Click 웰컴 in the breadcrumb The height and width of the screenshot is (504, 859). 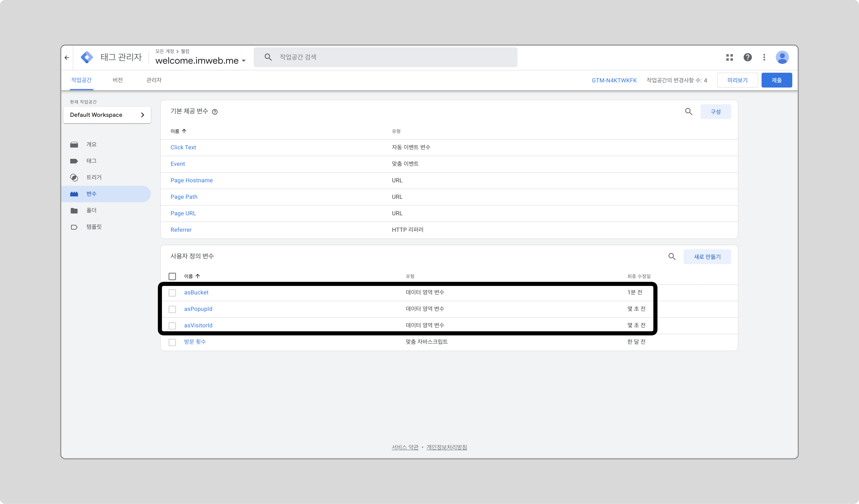[185, 52]
